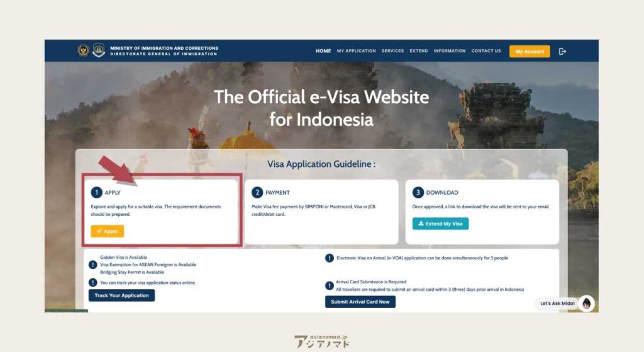Open the INFORMATION menu

pyautogui.click(x=449, y=51)
